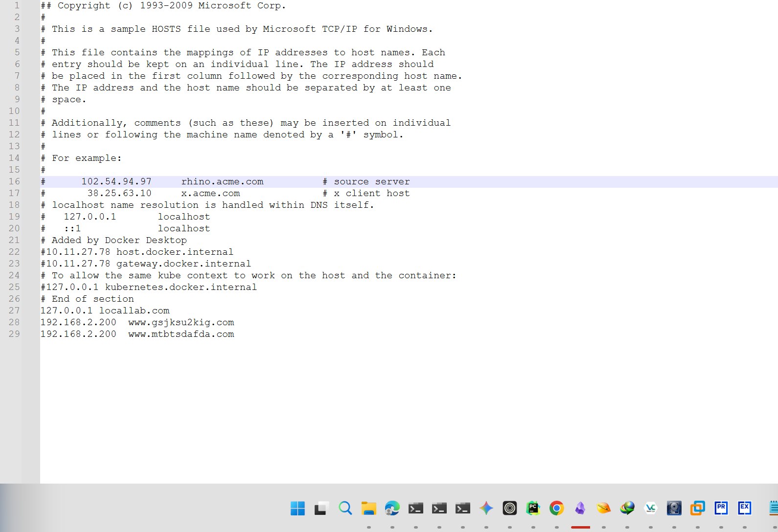The image size is (778, 532).
Task: Click the taskbar Search magnifier icon
Action: click(345, 509)
